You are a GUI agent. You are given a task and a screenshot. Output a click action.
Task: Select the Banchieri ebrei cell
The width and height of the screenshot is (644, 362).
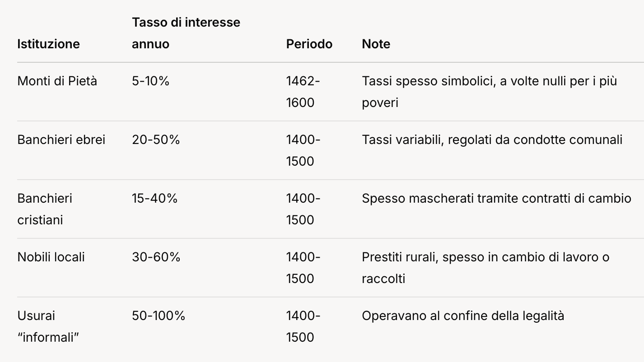coord(61,140)
